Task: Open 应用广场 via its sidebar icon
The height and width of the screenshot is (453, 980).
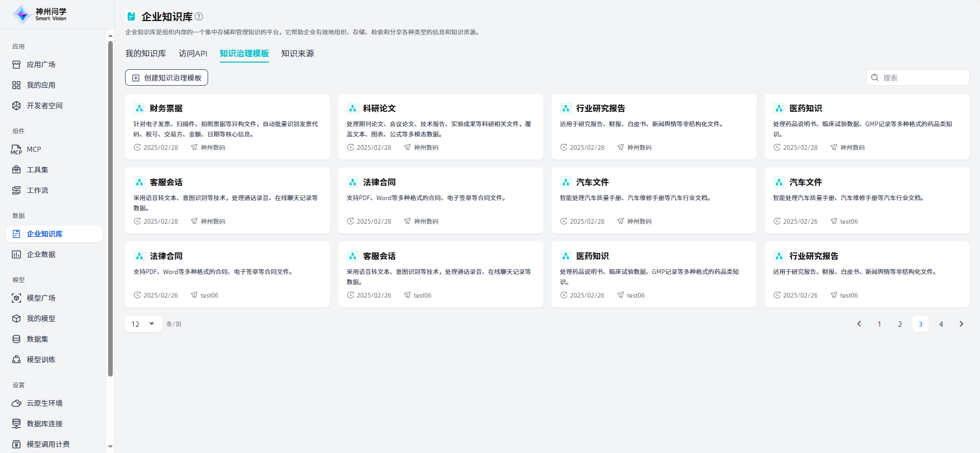Action: click(x=16, y=65)
